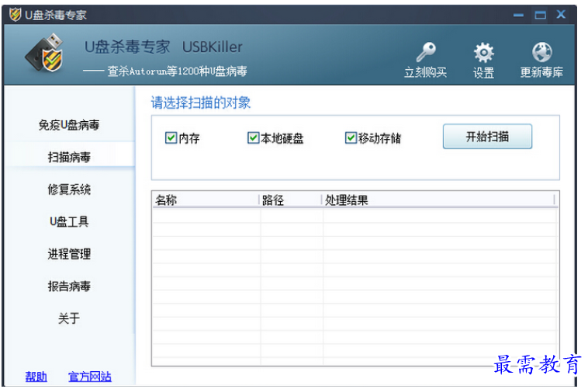Click the 更新毒库 globe icon
The image size is (588, 389).
tap(542, 52)
